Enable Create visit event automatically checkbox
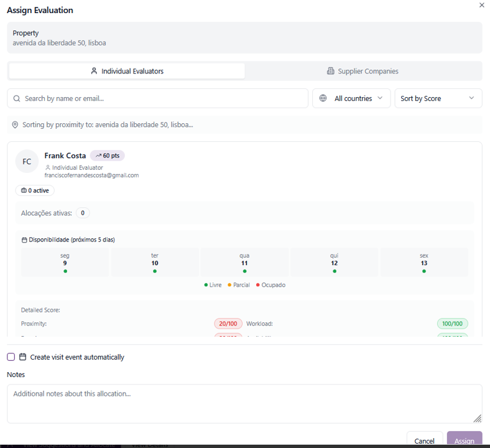 coord(11,357)
